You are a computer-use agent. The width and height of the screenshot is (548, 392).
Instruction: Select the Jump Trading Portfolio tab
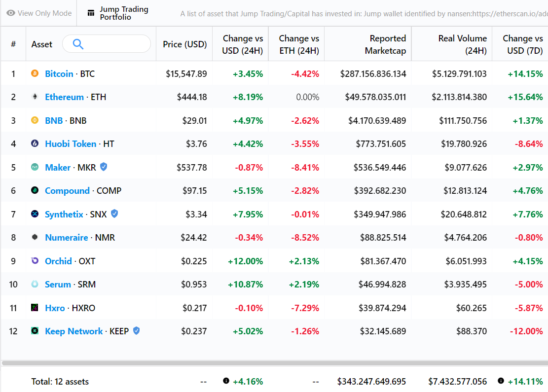tap(118, 13)
